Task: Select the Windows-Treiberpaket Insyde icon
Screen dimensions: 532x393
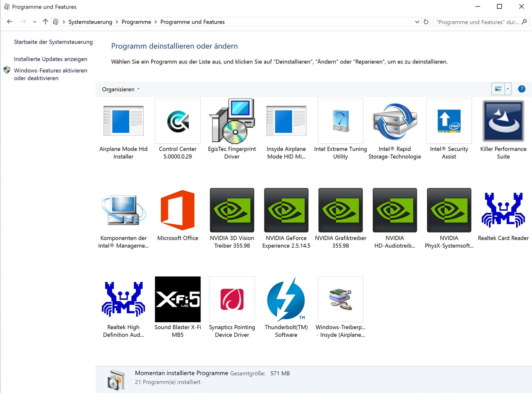Action: click(x=341, y=299)
